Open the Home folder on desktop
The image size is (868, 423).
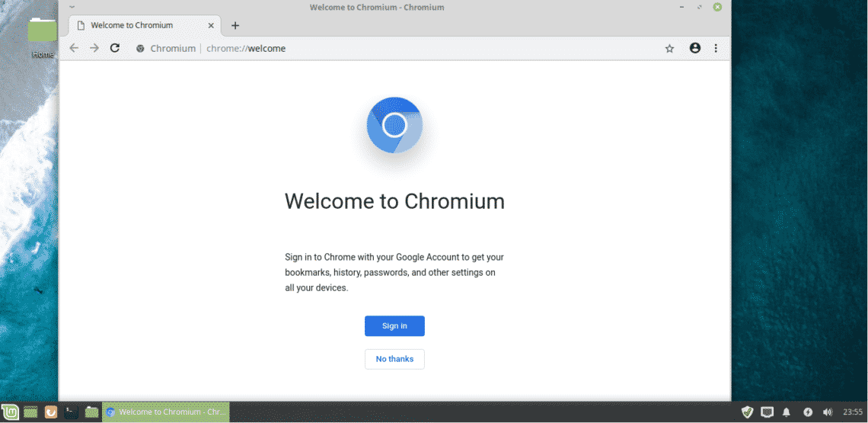tap(43, 37)
